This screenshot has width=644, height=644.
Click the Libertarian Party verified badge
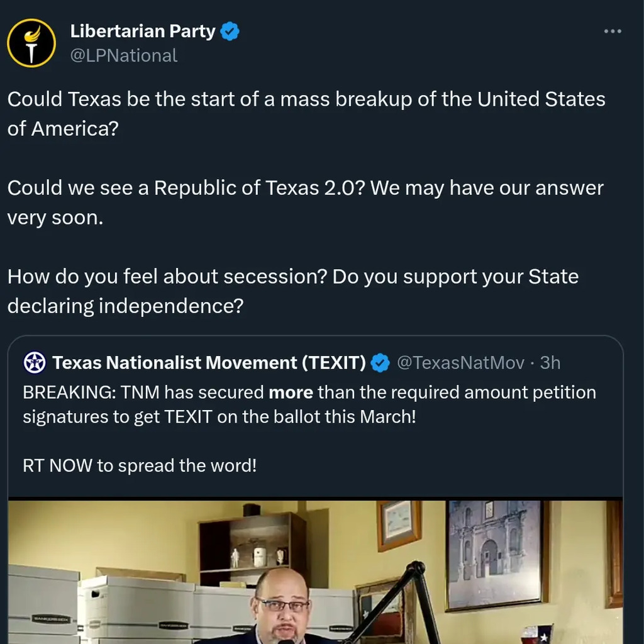[230, 31]
